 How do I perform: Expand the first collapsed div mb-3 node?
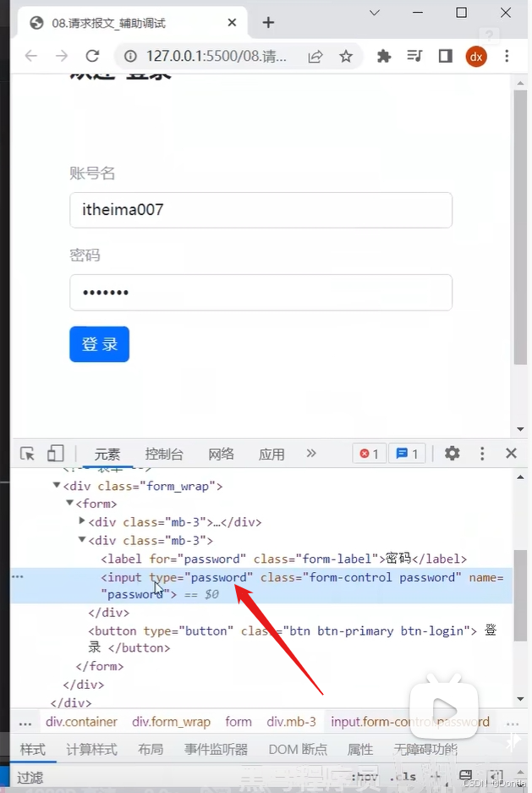tap(82, 520)
